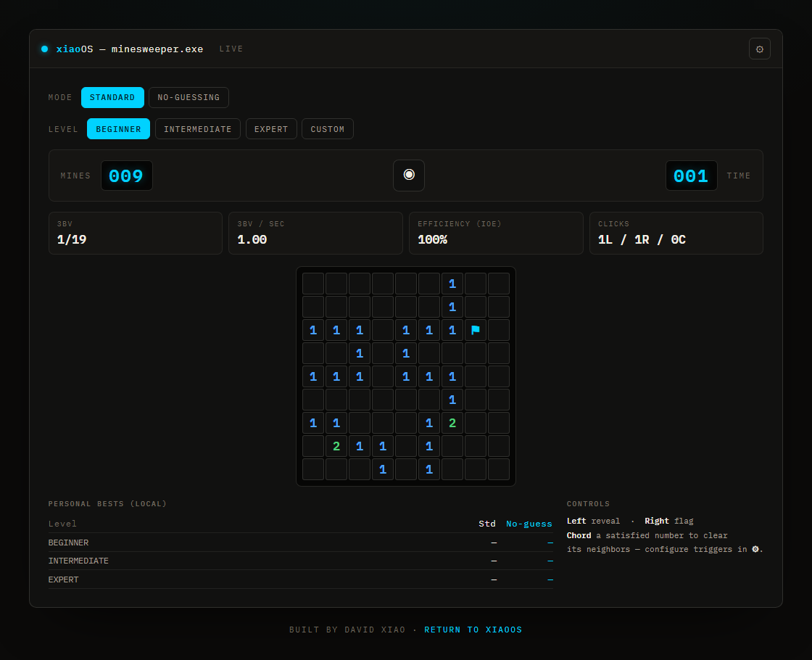812x660 pixels.
Task: Reveal the top-left corner cell of the board
Action: (313, 284)
